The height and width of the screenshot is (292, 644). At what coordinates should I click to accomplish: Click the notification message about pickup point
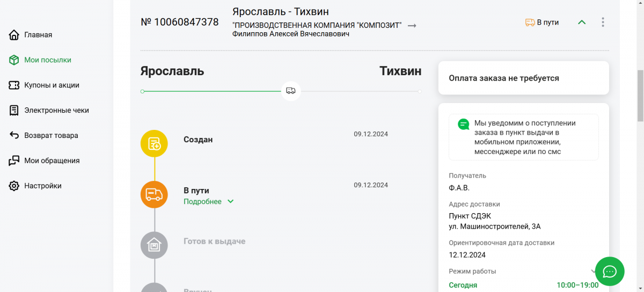[524, 137]
